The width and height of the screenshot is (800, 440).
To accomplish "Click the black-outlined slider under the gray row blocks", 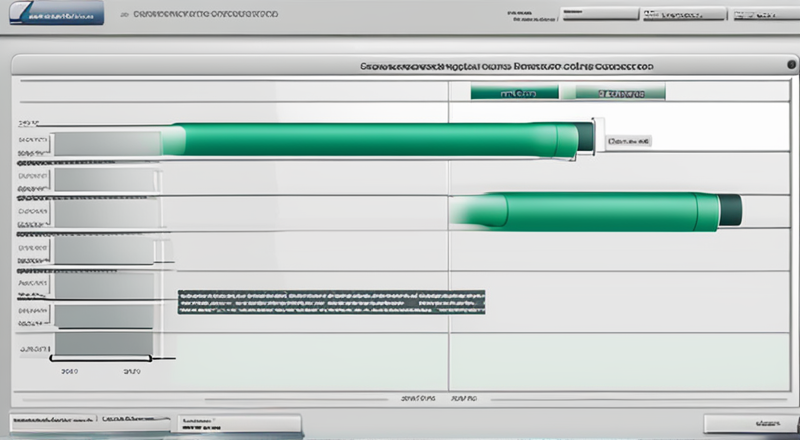I will pos(101,358).
